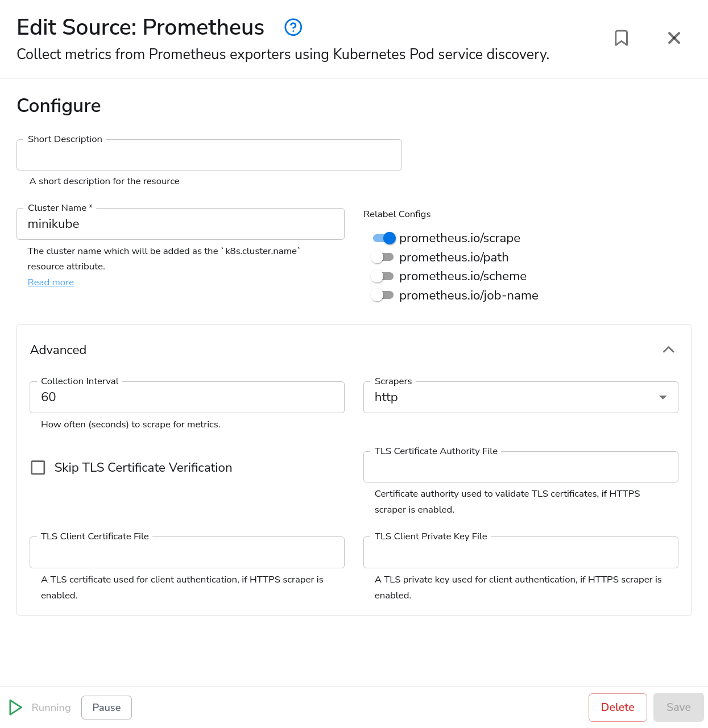Delete this Prometheus source
This screenshot has width=708, height=728.
pyautogui.click(x=618, y=707)
